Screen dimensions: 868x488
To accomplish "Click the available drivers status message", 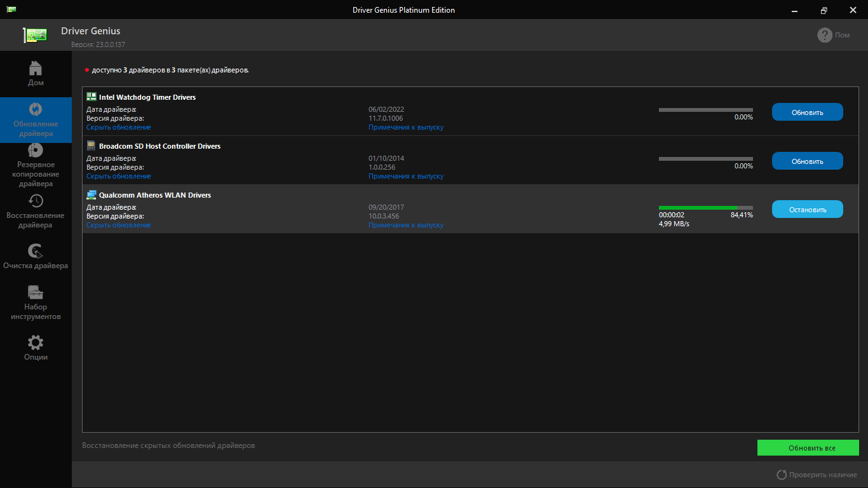I will [x=170, y=70].
